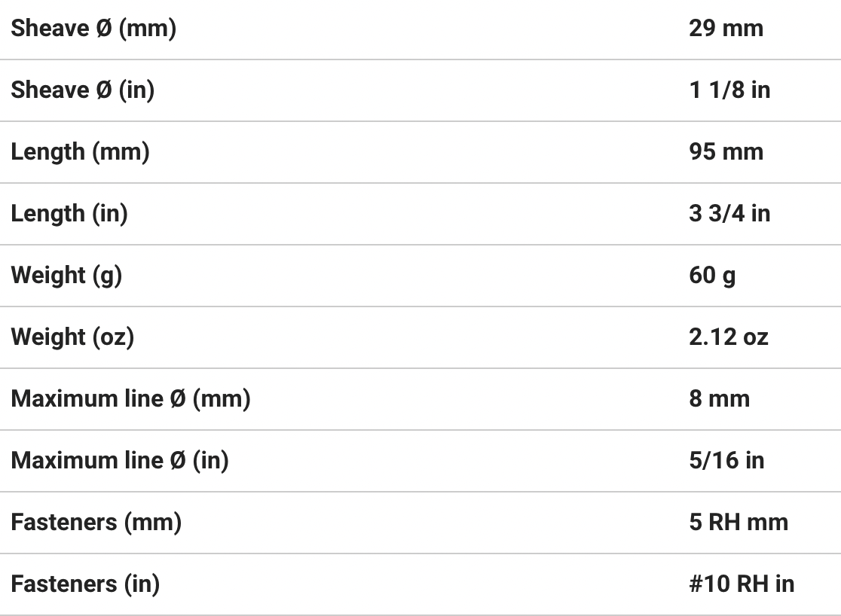Click the "Fasteners (mm)" label
841x616 pixels.
click(x=96, y=523)
